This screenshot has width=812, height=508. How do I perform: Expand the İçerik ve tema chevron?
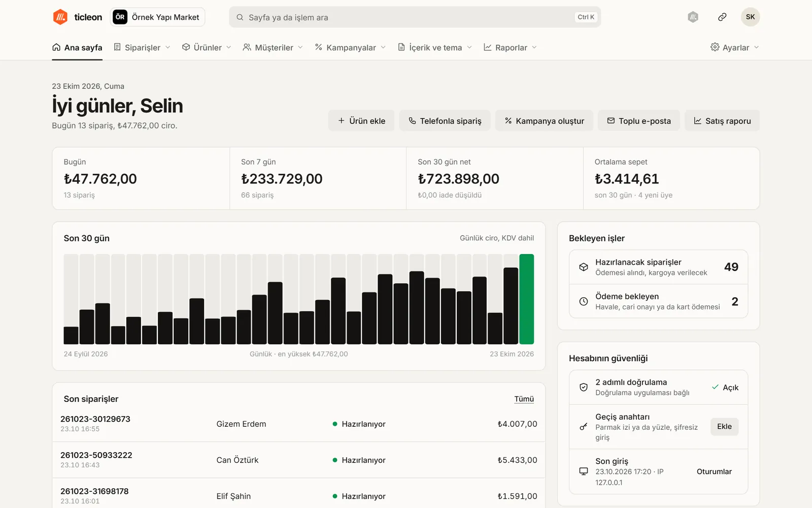[x=469, y=47]
